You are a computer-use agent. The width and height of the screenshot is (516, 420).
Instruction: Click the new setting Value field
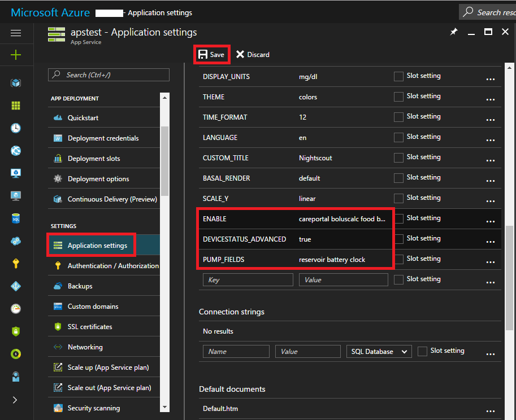[343, 279]
